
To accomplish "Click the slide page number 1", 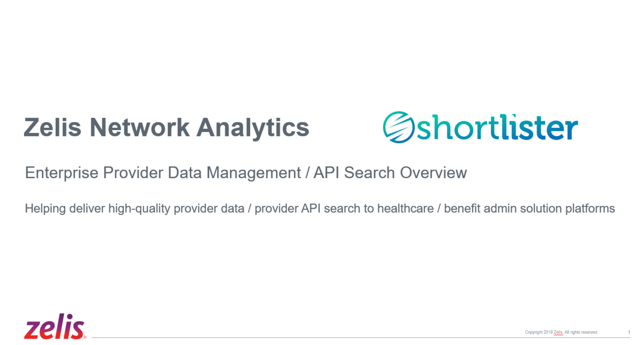I will [x=629, y=332].
